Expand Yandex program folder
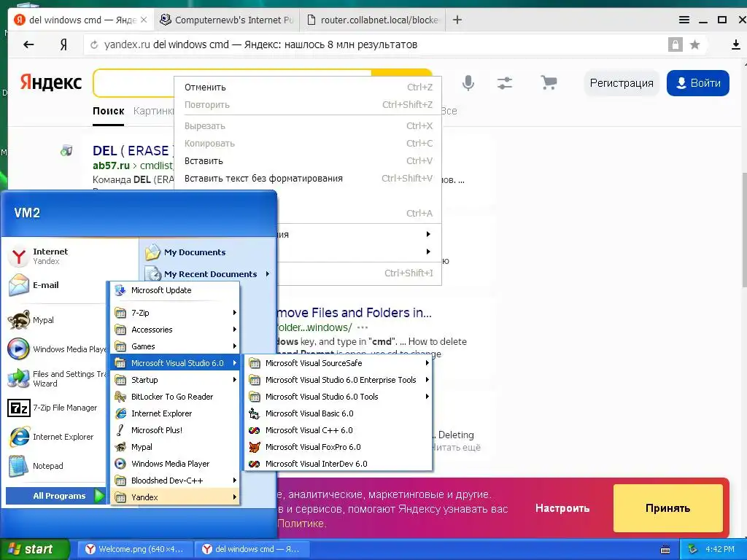747x560 pixels. click(x=175, y=497)
